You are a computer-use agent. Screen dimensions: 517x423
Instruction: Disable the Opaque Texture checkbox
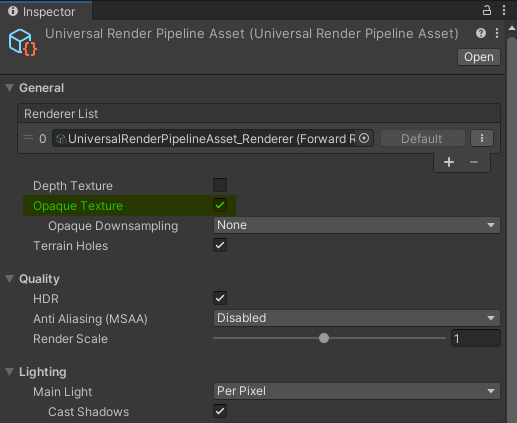coord(220,205)
